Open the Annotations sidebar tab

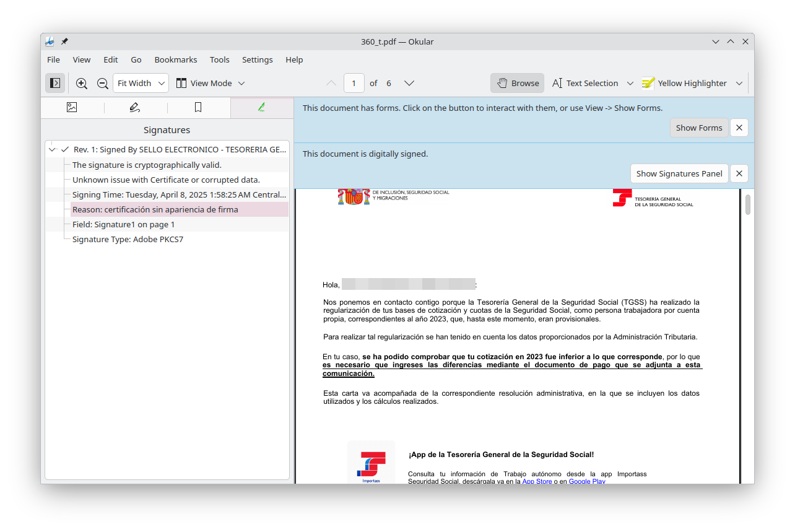point(135,107)
